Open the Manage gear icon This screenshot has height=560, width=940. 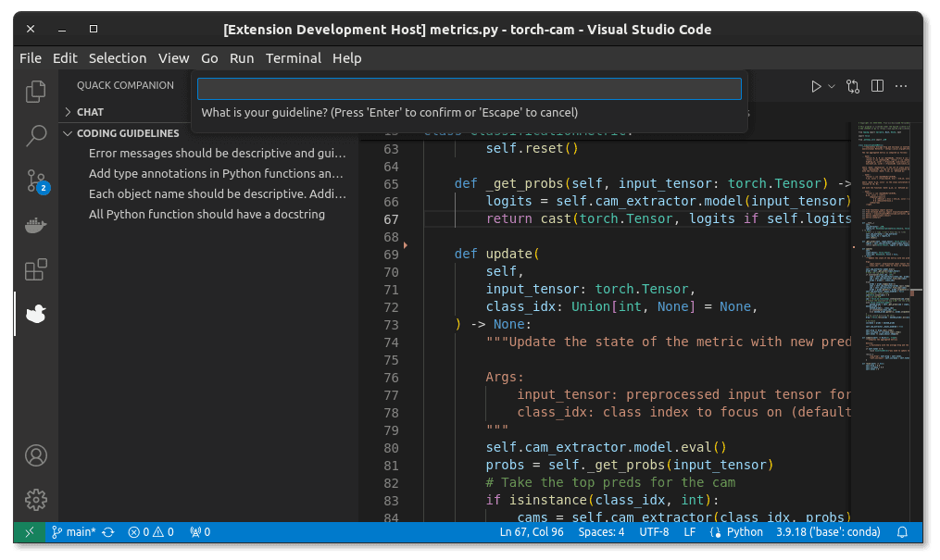(x=36, y=500)
